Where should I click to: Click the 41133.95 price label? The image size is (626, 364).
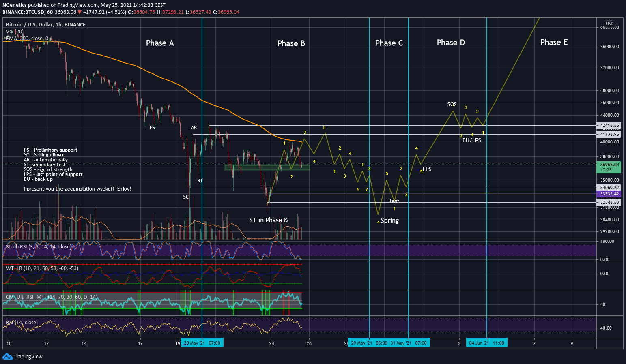click(610, 134)
